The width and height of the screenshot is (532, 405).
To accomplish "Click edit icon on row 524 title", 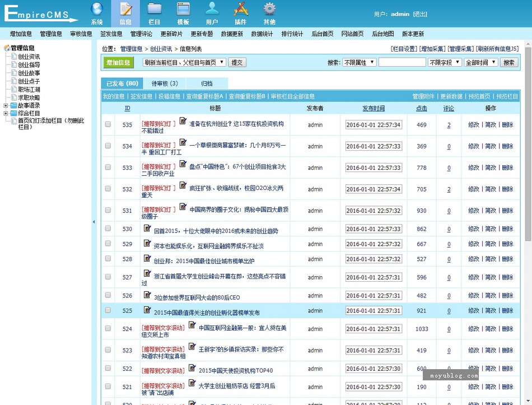I will pos(192,325).
